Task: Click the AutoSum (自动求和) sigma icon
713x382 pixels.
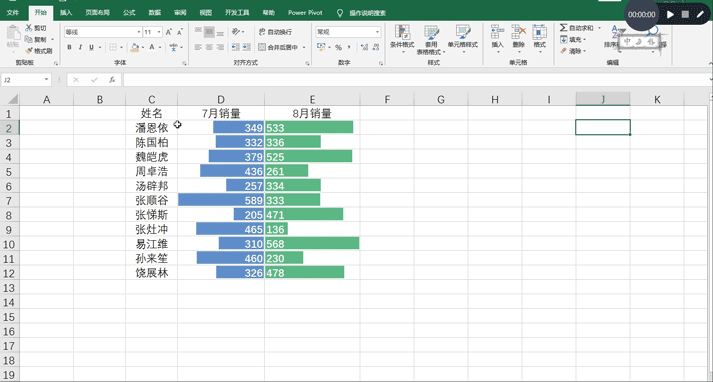Action: 563,28
